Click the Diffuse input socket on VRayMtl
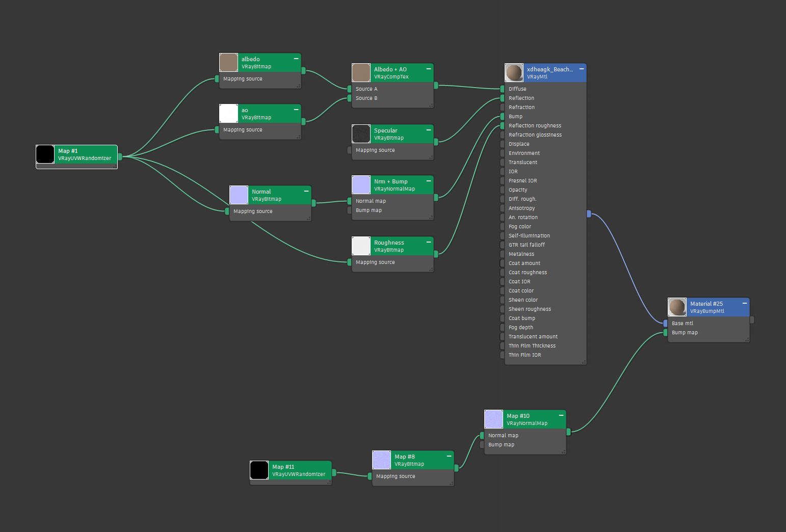The image size is (786, 532). point(502,89)
